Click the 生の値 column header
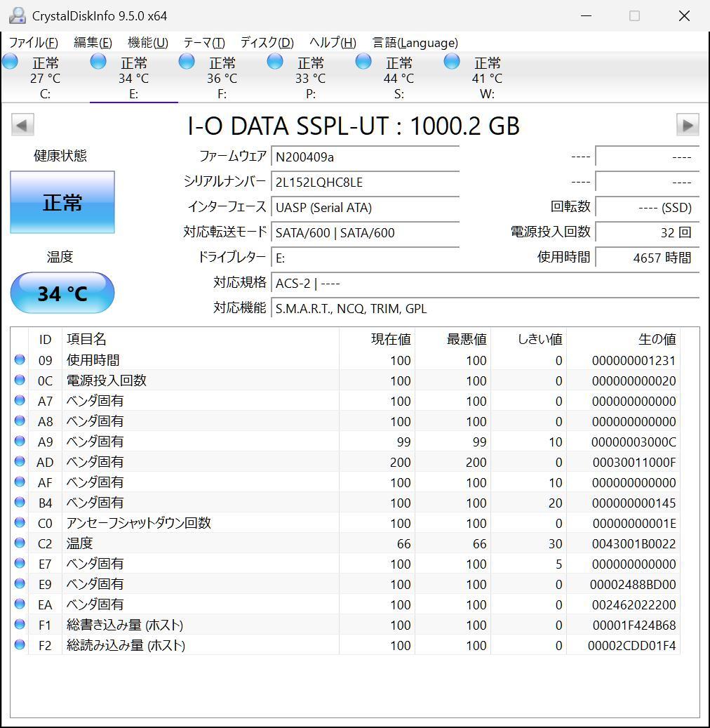The height and width of the screenshot is (728, 710). pos(623,339)
